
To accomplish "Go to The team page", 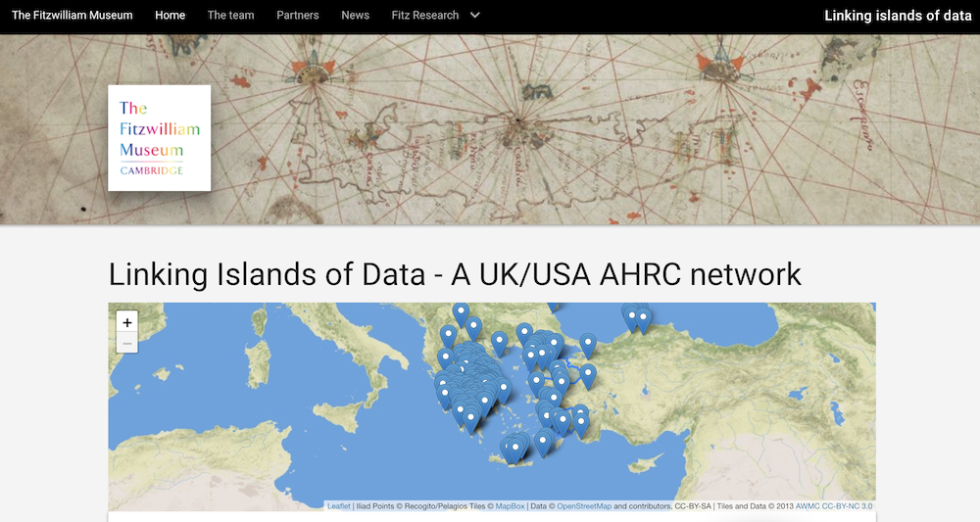I will (x=230, y=15).
